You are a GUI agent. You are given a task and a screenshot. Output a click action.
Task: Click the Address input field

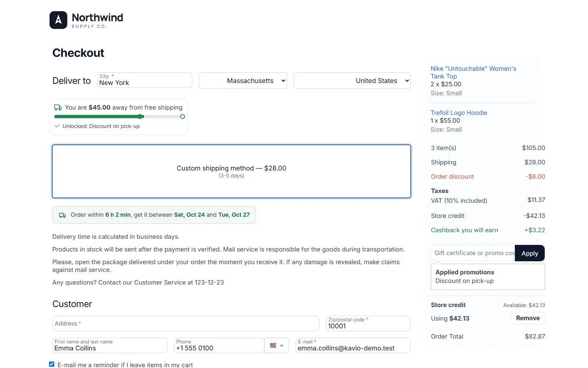pos(185,323)
